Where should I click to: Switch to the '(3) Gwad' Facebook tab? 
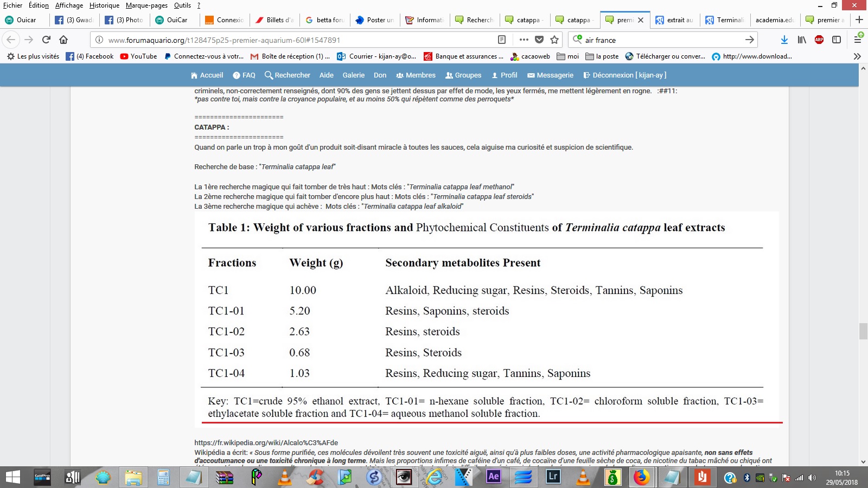click(x=74, y=20)
